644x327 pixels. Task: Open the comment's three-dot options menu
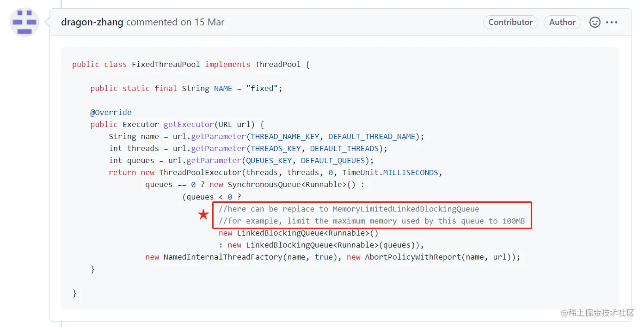[x=612, y=22]
